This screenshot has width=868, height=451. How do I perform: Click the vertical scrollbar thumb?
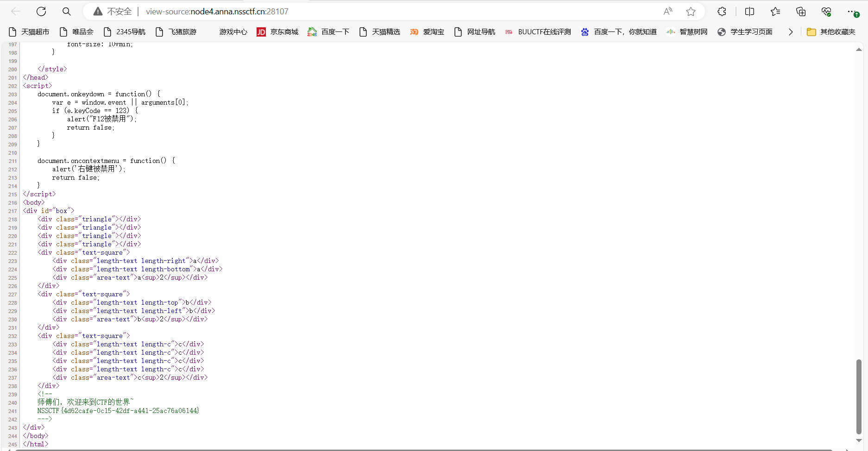click(859, 396)
